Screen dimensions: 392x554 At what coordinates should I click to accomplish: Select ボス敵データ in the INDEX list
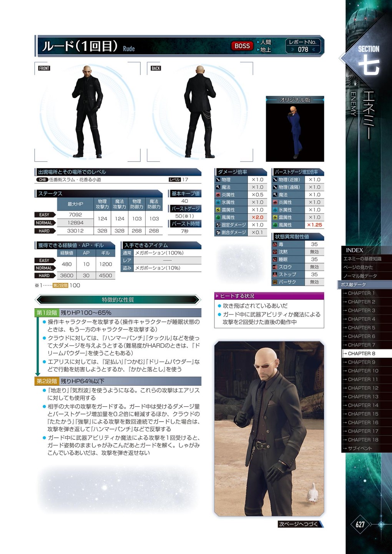353,285
